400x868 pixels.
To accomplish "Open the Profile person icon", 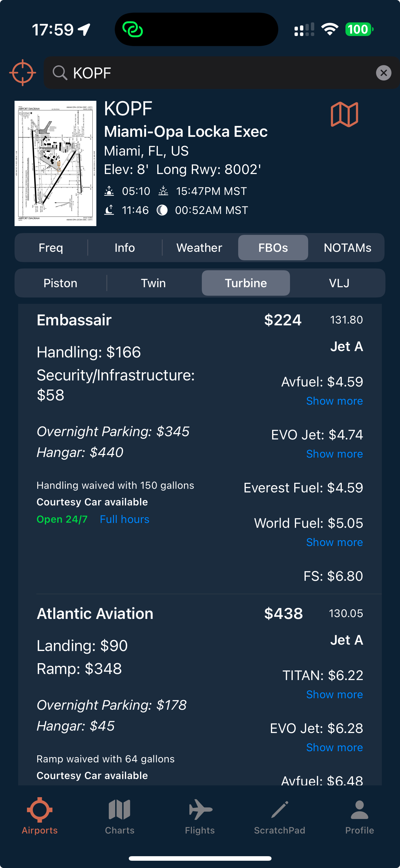I will coord(359,815).
